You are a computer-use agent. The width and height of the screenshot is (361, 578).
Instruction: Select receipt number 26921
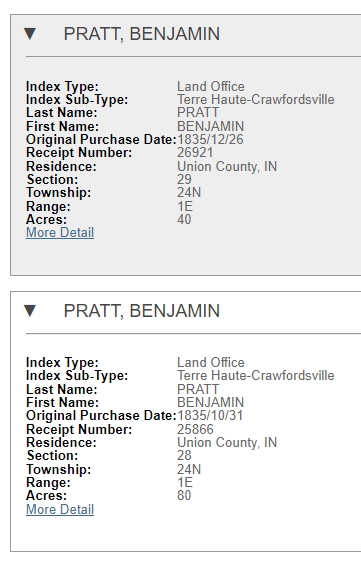195,153
